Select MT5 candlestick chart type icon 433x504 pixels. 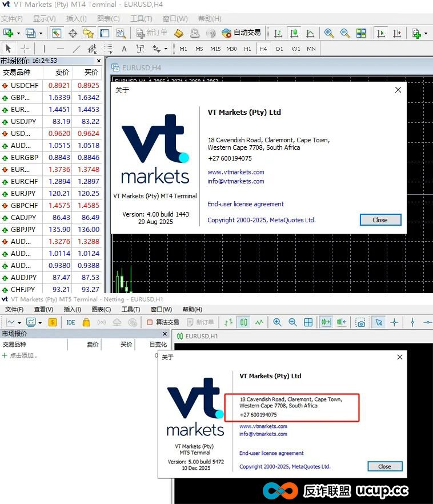click(244, 322)
